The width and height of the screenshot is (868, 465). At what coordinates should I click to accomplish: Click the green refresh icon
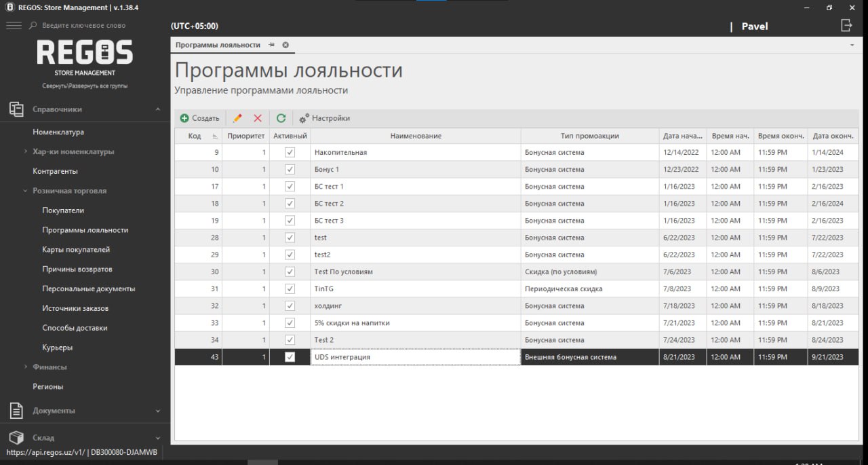281,118
